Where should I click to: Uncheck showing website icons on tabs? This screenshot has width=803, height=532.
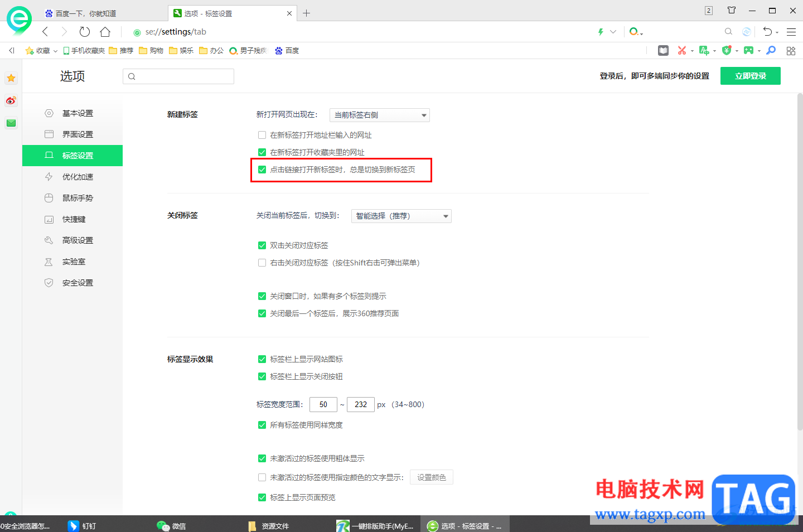pos(262,359)
